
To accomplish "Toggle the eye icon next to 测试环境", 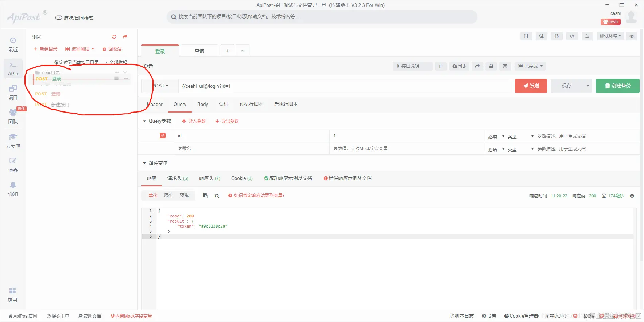I will click(x=632, y=36).
